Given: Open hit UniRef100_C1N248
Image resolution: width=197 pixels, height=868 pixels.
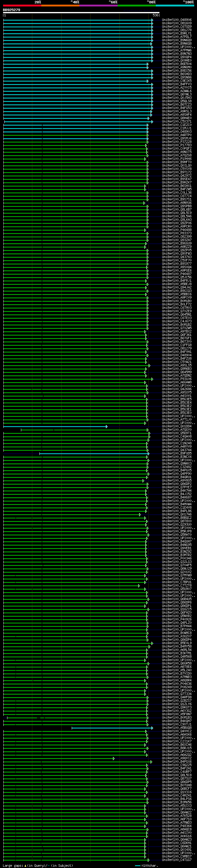Looking at the screenshot, I should (x=177, y=443).
